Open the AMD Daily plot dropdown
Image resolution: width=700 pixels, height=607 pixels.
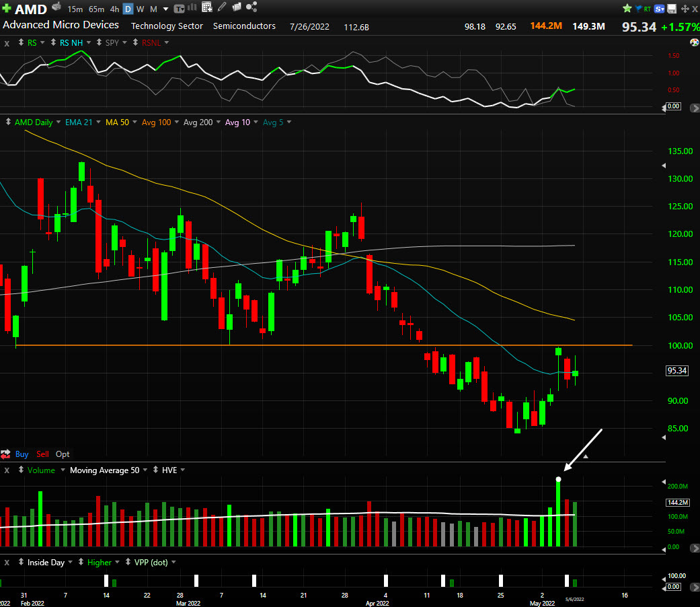(59, 122)
